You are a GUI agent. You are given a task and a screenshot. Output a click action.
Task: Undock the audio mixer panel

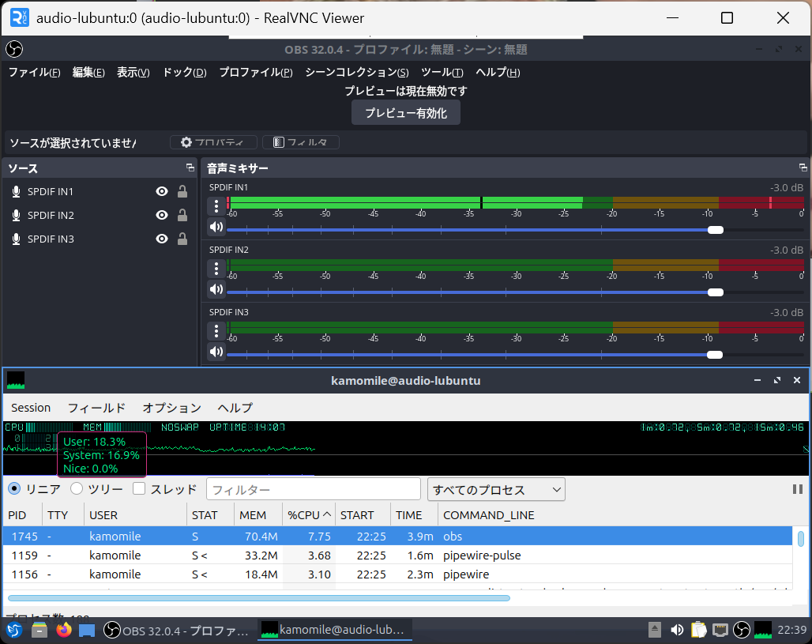(803, 168)
